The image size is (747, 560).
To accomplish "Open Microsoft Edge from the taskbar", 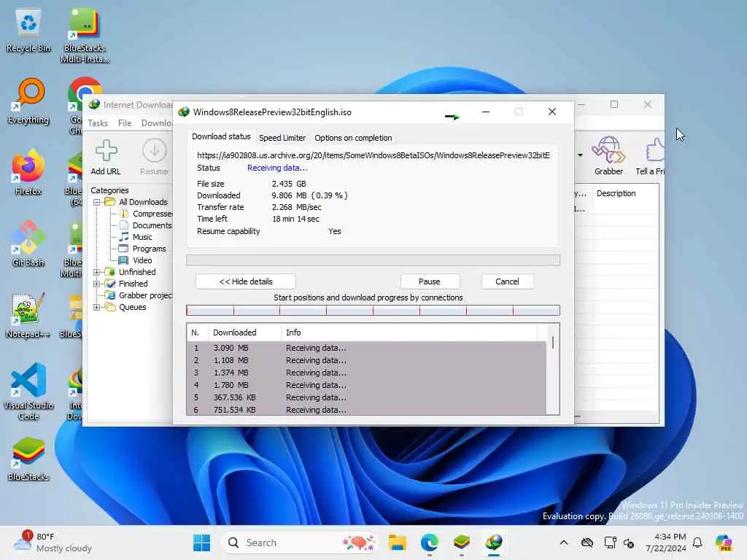I will [429, 542].
